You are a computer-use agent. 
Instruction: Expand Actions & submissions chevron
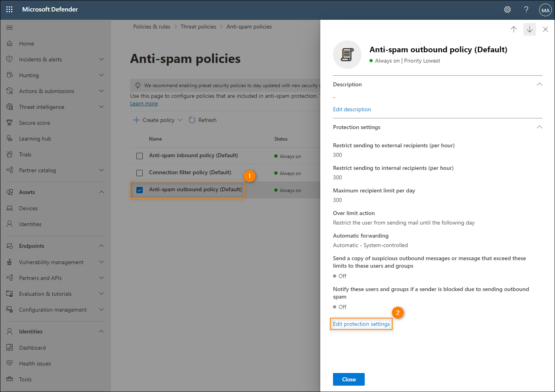(x=101, y=91)
